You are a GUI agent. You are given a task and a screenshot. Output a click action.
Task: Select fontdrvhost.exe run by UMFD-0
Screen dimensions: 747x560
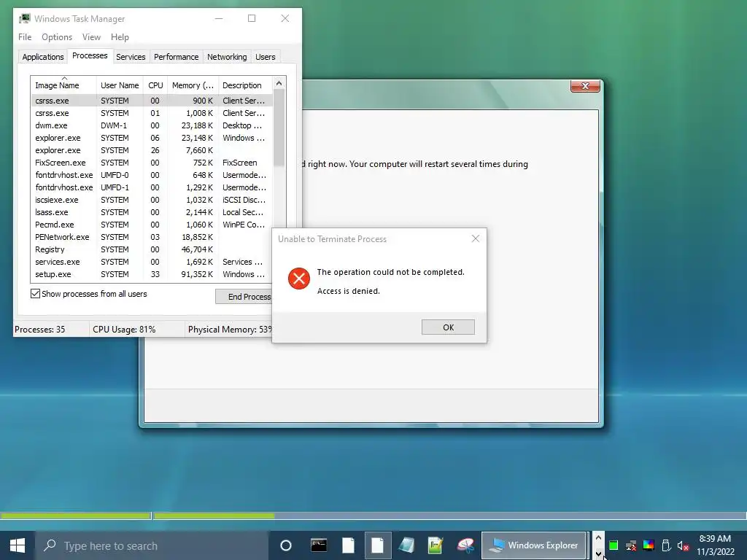[152, 175]
